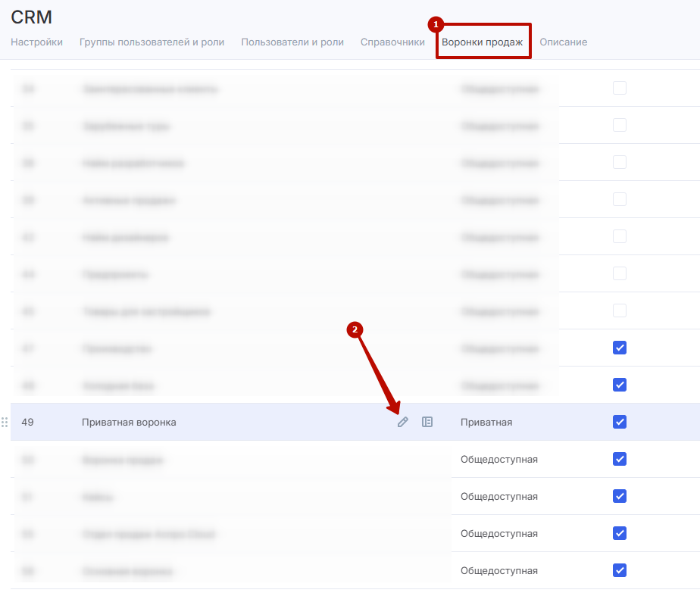Toggle the first checked checkbox from the top
Viewport: 700px width, 596px height.
[620, 348]
